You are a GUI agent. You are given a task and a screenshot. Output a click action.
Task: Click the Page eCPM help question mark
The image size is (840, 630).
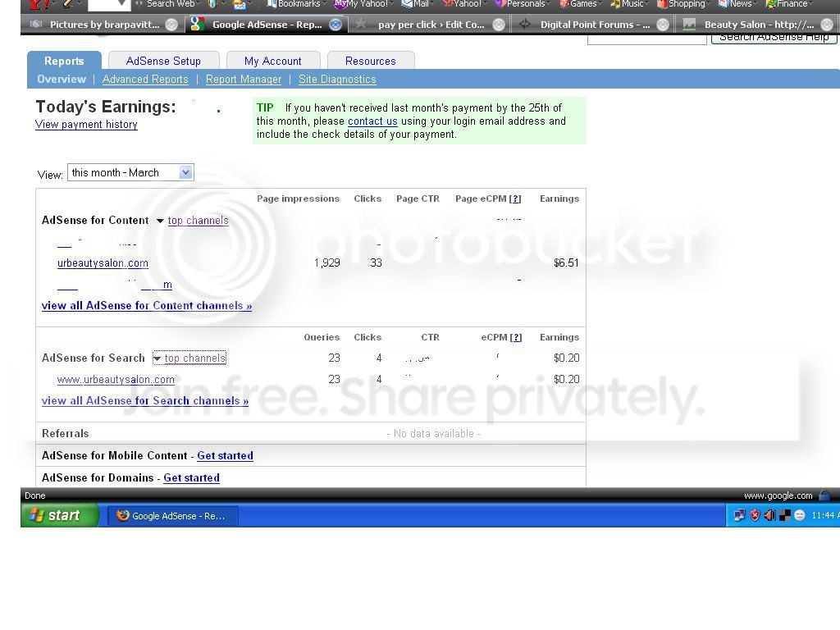coord(515,199)
